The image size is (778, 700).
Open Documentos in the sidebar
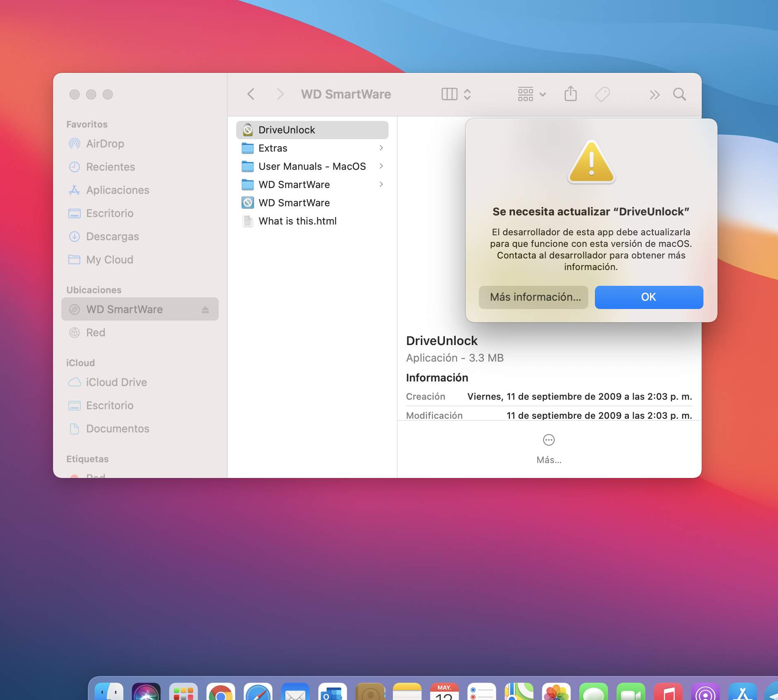[140, 429]
